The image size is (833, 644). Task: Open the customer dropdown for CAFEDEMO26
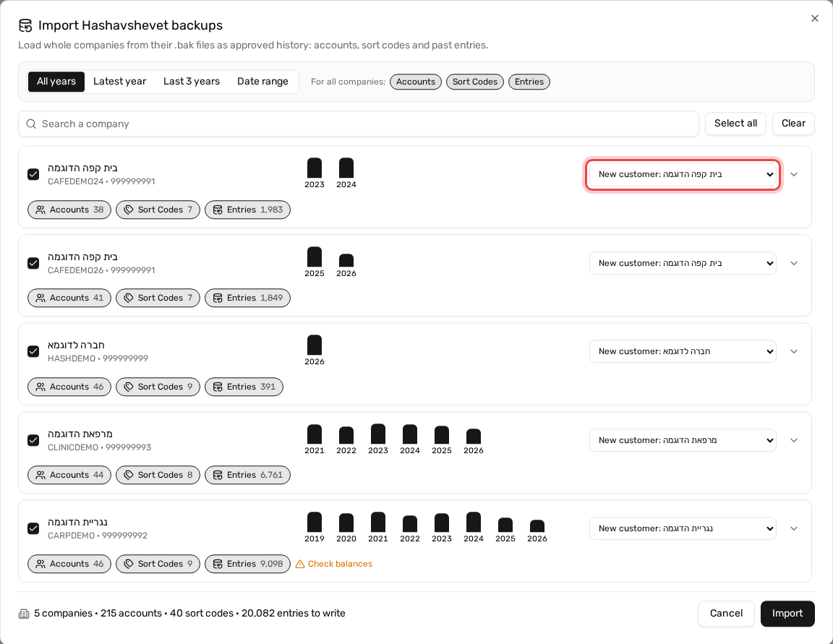coord(683,263)
